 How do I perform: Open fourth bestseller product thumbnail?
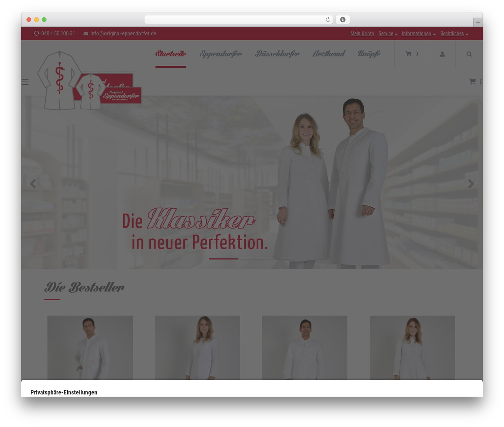tap(412, 347)
